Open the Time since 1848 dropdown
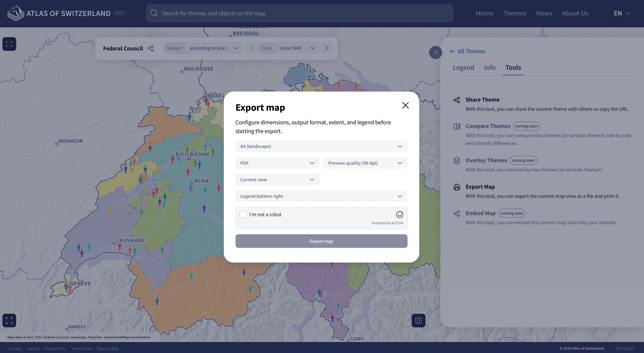The height and width of the screenshot is (353, 644). [289, 48]
